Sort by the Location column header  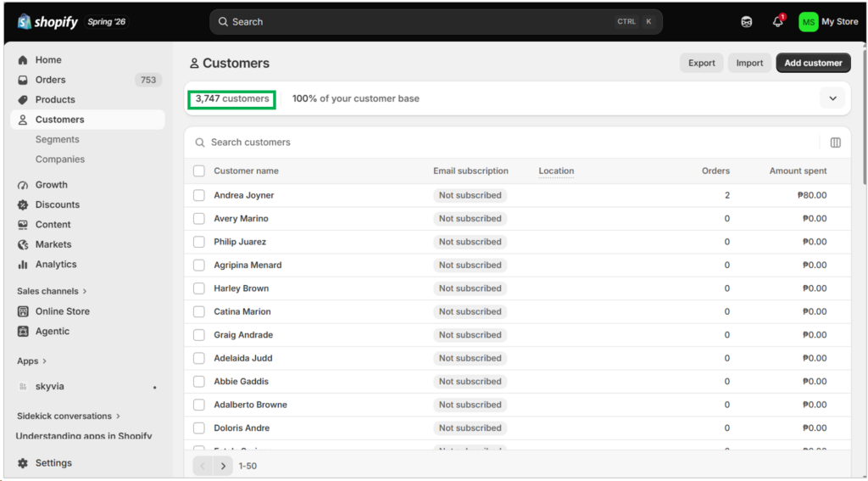tap(556, 171)
